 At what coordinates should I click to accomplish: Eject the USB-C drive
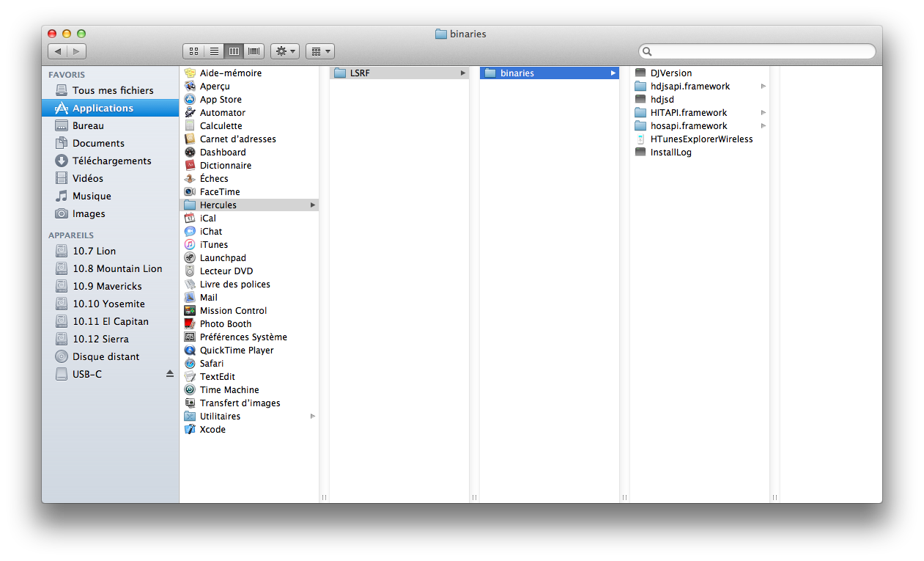(x=170, y=374)
